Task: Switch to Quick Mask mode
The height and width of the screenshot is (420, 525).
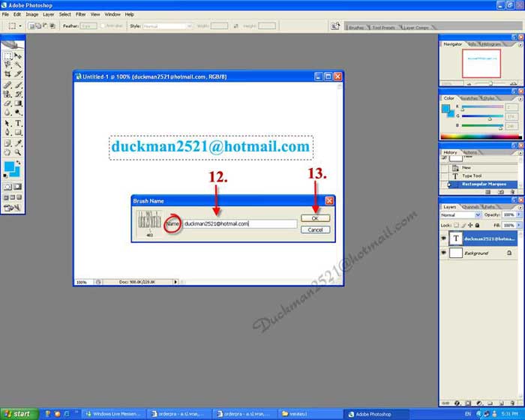Action: [x=17, y=187]
